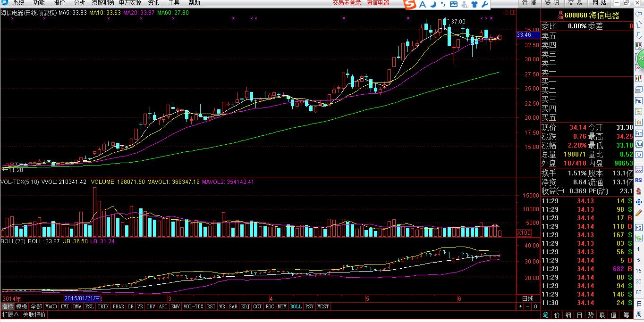Open the tree structure icon in sidebar
Viewport: 644px width, 322px height.
coord(638,111)
